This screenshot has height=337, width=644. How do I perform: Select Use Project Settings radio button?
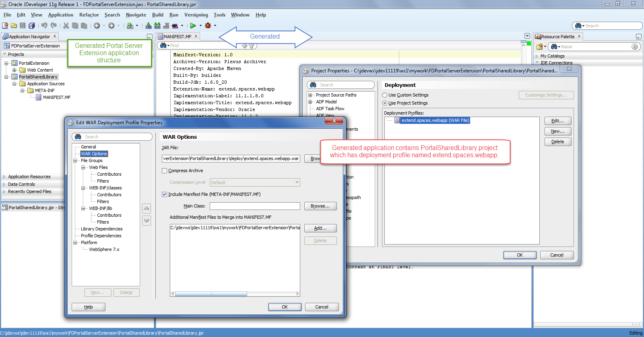pos(385,103)
